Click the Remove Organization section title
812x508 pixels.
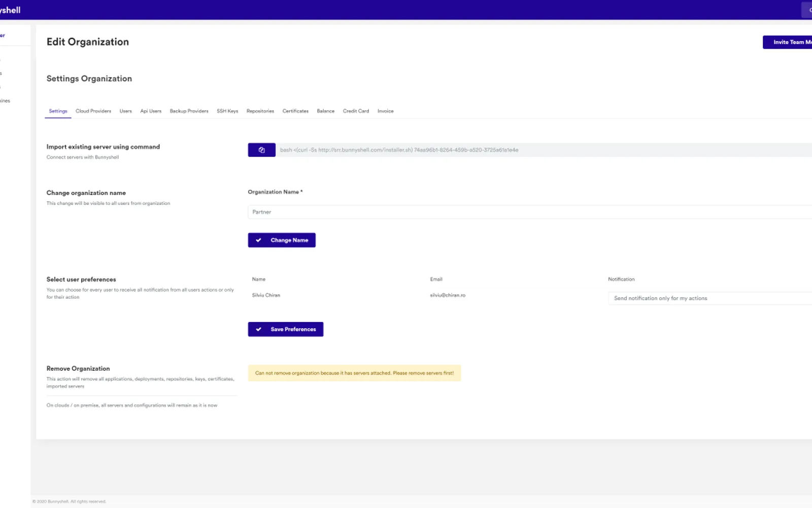pos(78,368)
